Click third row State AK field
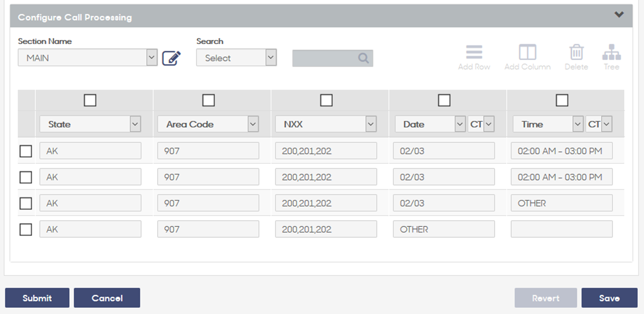 [x=90, y=203]
